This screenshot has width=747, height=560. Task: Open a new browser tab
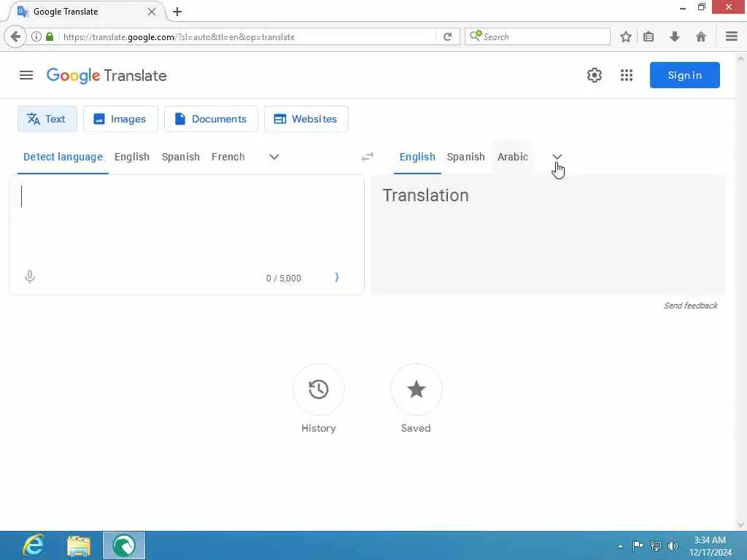pyautogui.click(x=177, y=12)
